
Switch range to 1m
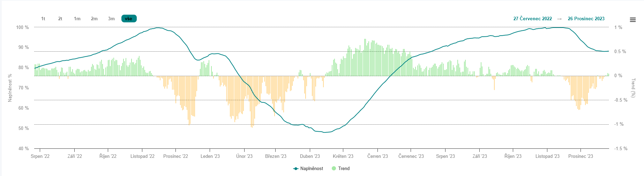[x=77, y=19]
